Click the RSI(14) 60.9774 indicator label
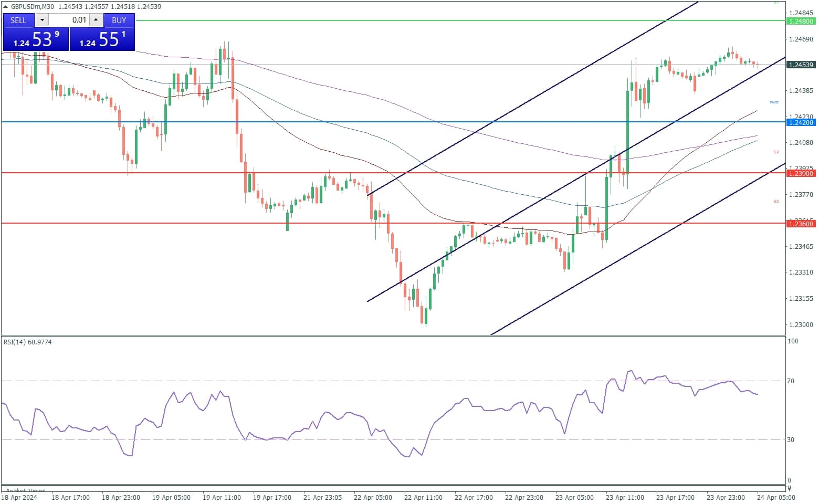Viewport: 819px width, 504px height. 28,342
